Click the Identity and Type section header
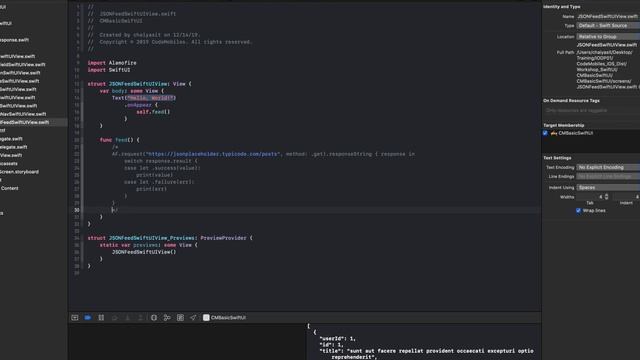 pyautogui.click(x=562, y=7)
